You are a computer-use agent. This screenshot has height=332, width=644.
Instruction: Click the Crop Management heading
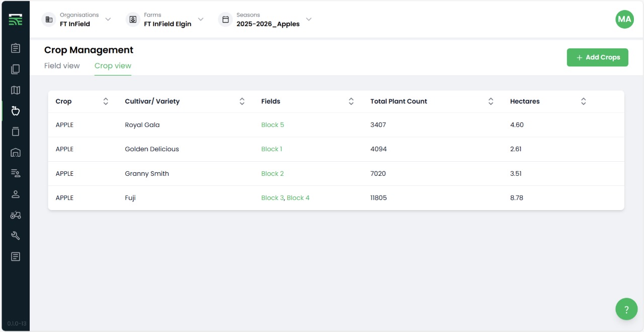89,50
